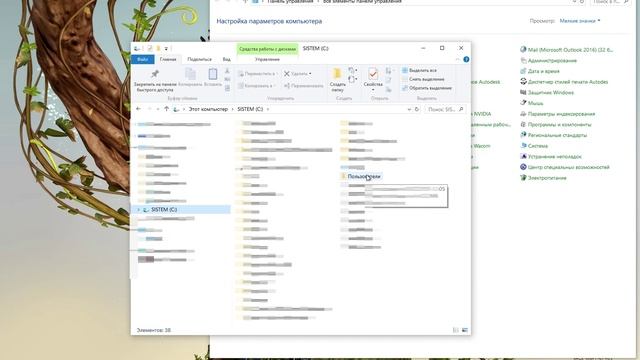Switch to the Вид ribbon tab
The image size is (640, 360).
[x=227, y=60]
